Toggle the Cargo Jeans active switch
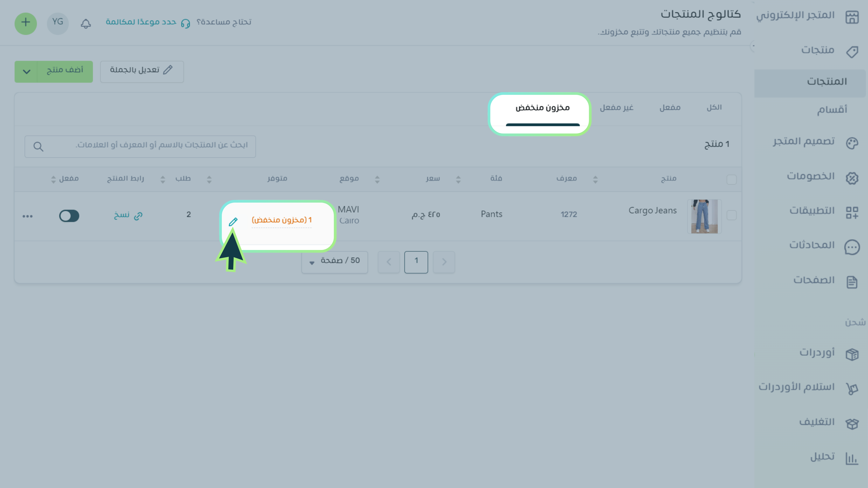This screenshot has width=868, height=488. click(x=69, y=216)
